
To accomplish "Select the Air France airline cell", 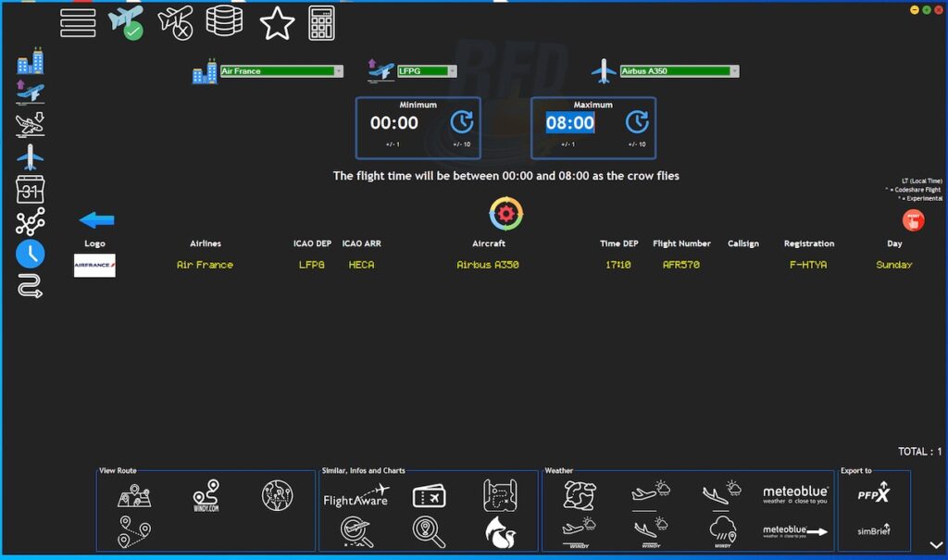I will (x=205, y=265).
